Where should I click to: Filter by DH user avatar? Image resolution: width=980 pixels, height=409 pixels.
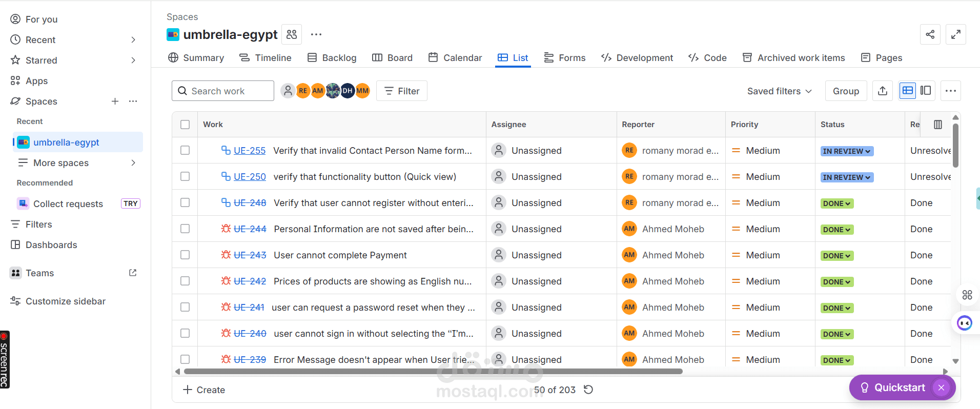(348, 91)
